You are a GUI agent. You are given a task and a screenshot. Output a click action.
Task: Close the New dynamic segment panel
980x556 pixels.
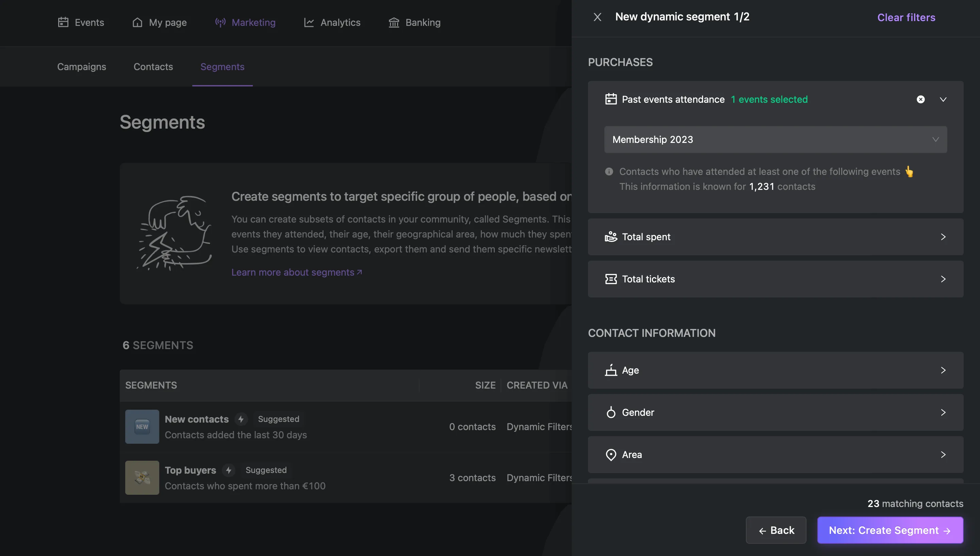597,17
